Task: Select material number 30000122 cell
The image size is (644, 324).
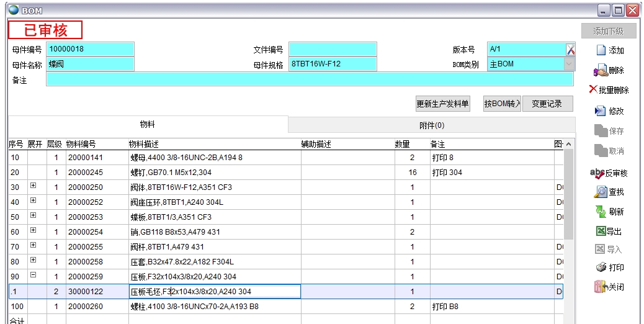Action: (x=97, y=292)
